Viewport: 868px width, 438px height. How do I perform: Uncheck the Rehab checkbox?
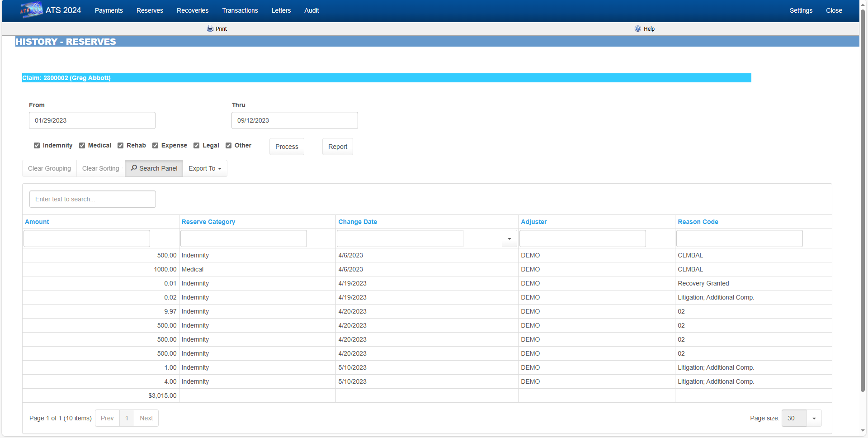tap(121, 145)
